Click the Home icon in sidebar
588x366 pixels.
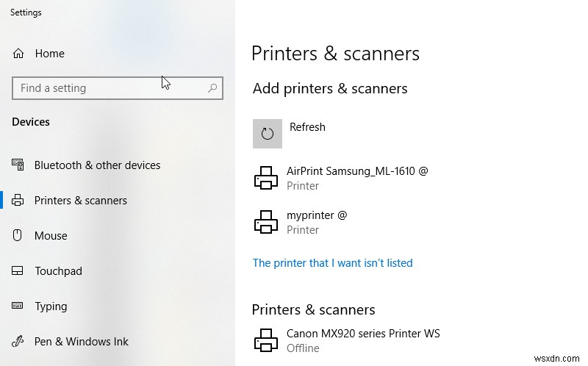[18, 54]
